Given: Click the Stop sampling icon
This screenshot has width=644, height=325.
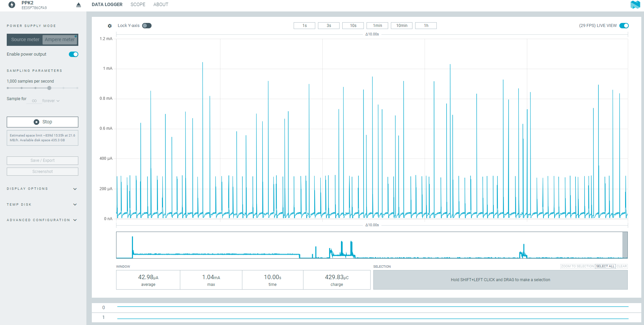Looking at the screenshot, I should 36,122.
